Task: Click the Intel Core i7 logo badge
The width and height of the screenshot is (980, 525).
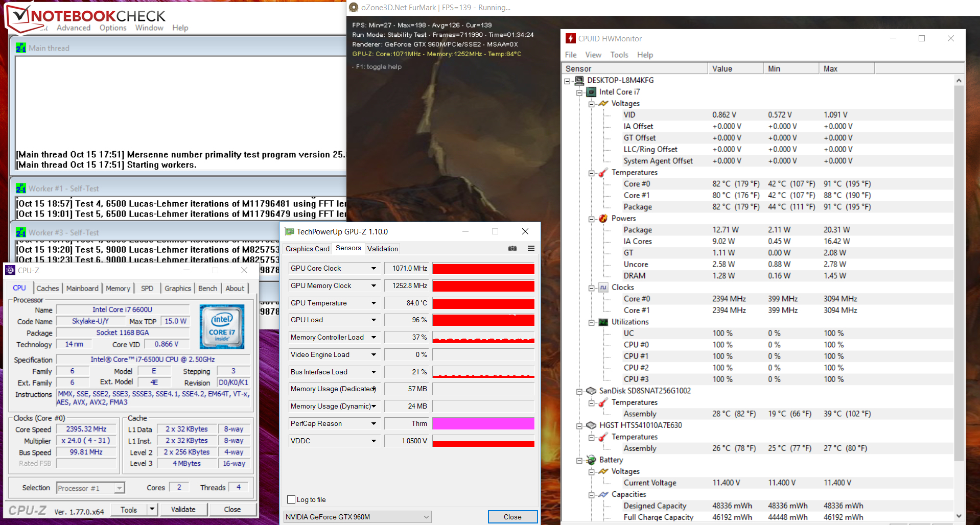Action: click(222, 327)
